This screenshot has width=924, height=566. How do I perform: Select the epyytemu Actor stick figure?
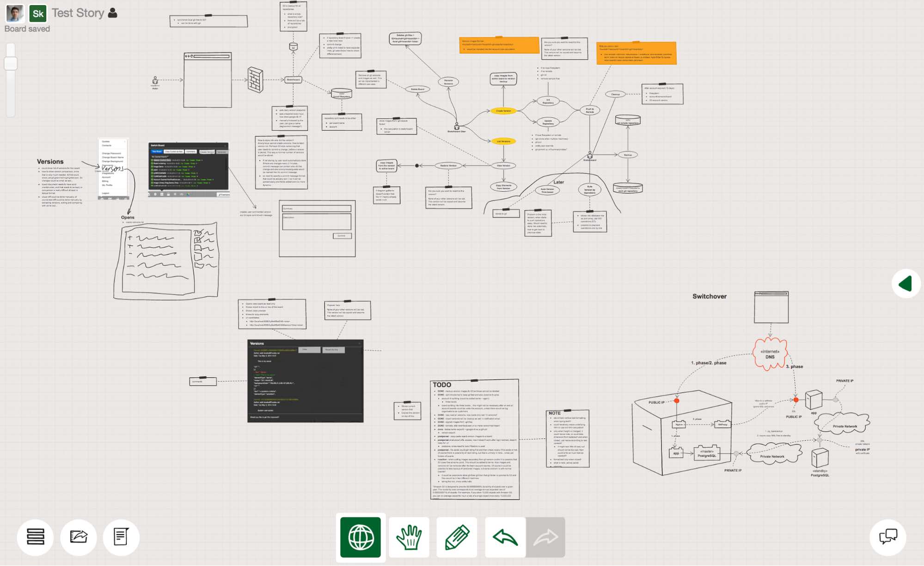[155, 83]
